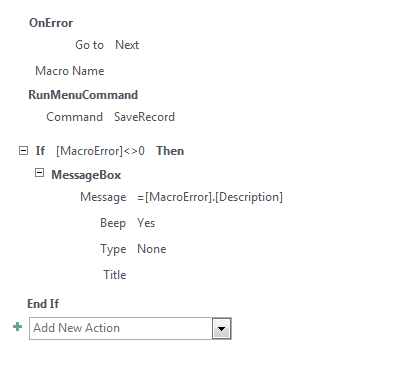Viewport: 412px width, 370px height.
Task: Click the Beep value Yes
Action: point(146,223)
